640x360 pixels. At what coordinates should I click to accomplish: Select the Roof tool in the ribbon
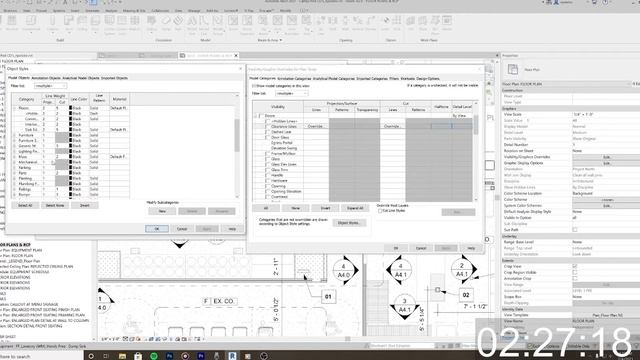click(x=68, y=23)
